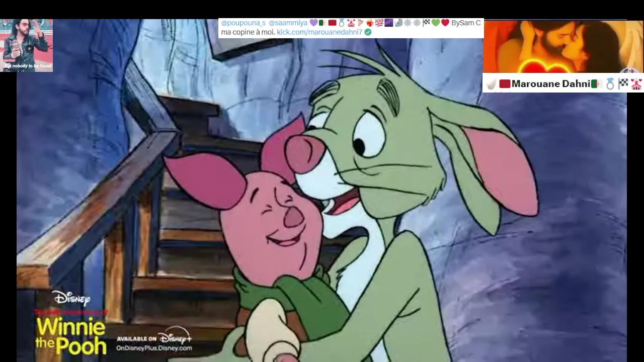Click the green verified checkmark badge
The width and height of the screenshot is (644, 362).
click(368, 32)
